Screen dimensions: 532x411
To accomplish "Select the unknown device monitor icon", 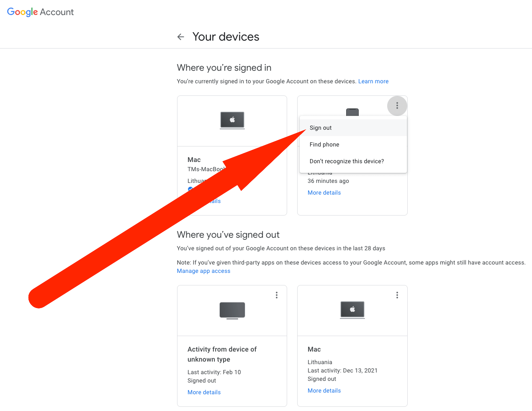I will pos(232,311).
